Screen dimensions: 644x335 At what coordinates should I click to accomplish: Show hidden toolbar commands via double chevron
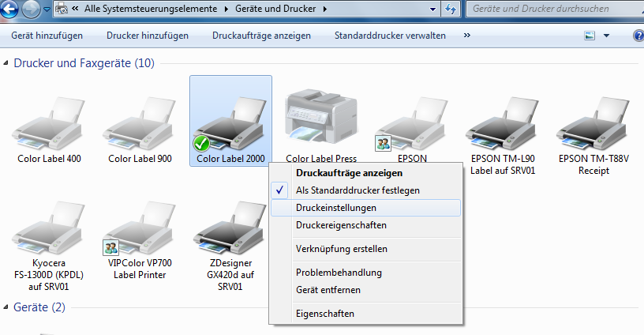(x=467, y=36)
